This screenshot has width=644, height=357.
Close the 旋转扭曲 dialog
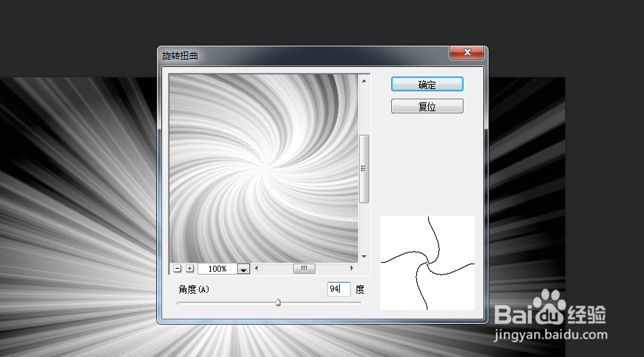click(466, 52)
